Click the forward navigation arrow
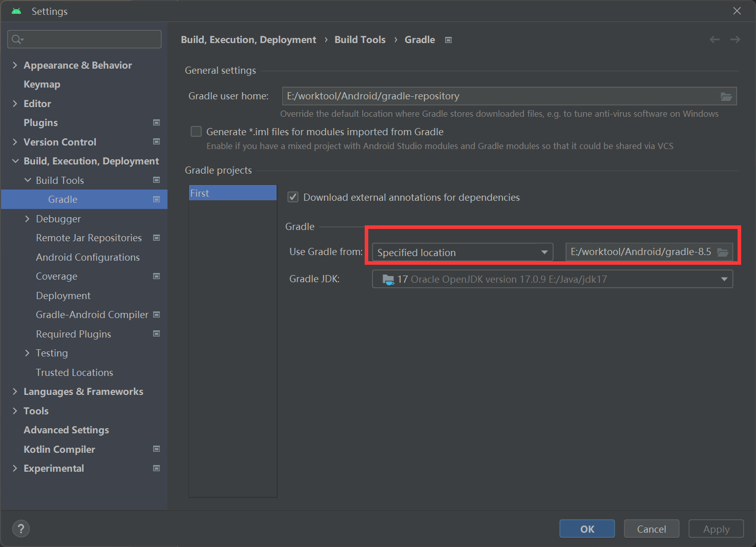Viewport: 756px width, 547px height. tap(736, 39)
